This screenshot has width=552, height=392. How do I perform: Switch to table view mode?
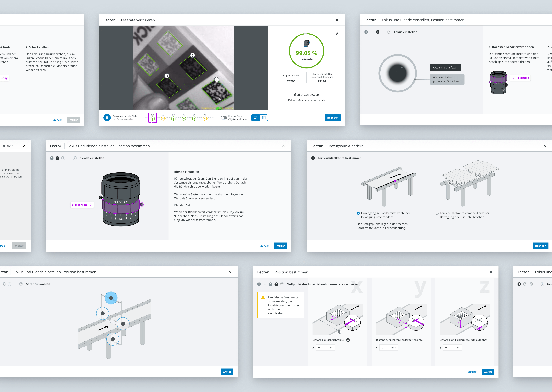click(x=264, y=118)
